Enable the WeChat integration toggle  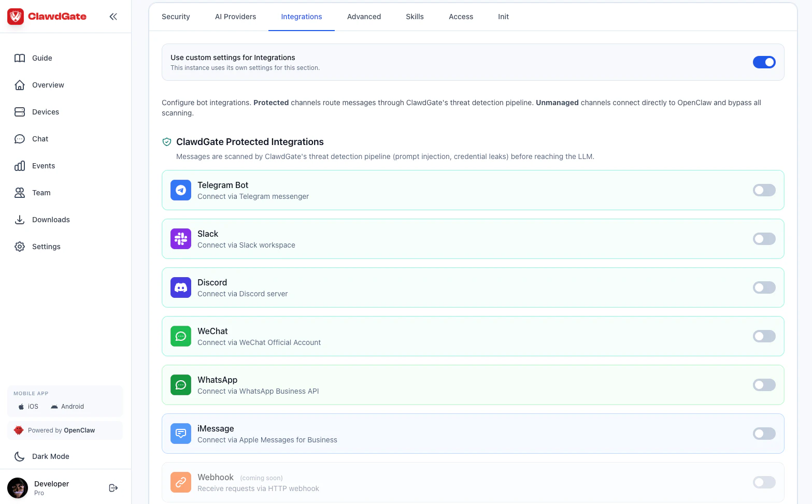pos(764,336)
